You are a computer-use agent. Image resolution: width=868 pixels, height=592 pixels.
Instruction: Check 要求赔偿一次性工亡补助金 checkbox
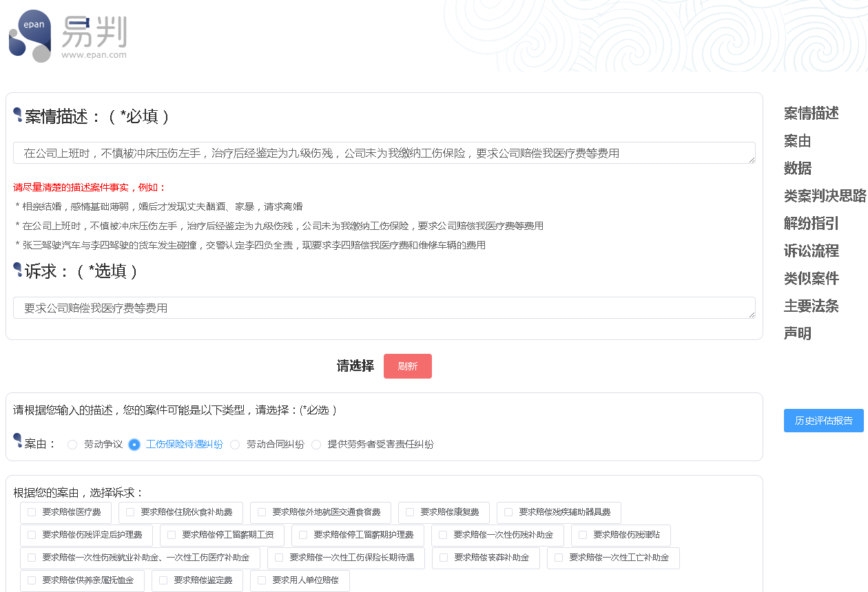559,558
